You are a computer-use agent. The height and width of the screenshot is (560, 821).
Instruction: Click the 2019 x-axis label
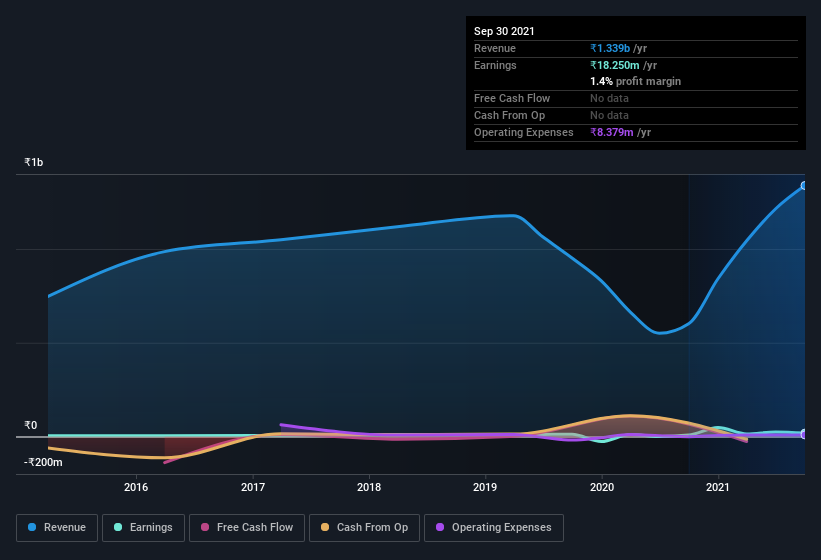485,487
